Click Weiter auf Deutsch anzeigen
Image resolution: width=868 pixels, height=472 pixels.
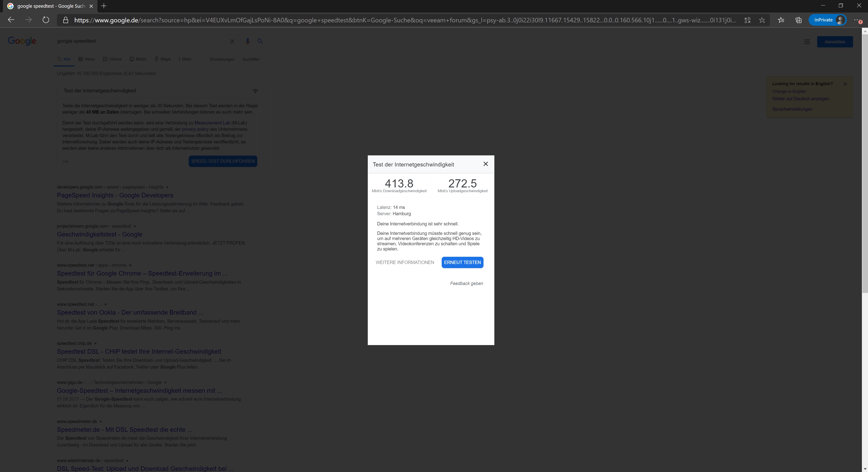pyautogui.click(x=801, y=99)
